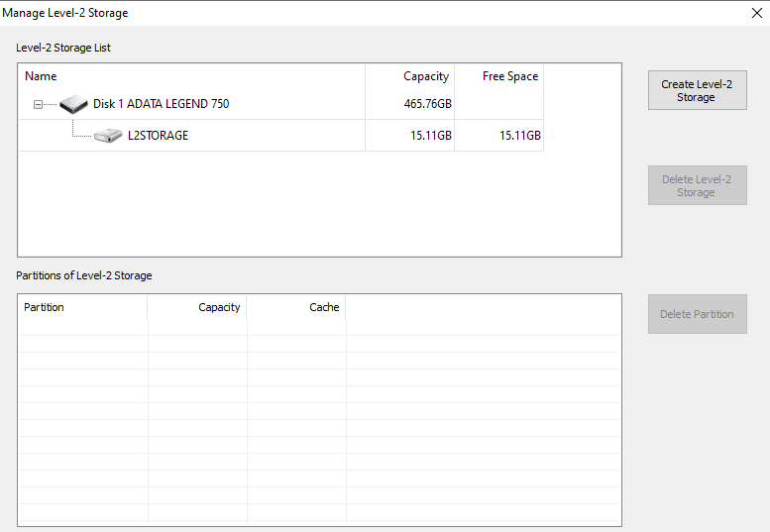Click the 465.76GB capacity cell
770x532 pixels.
tap(423, 104)
